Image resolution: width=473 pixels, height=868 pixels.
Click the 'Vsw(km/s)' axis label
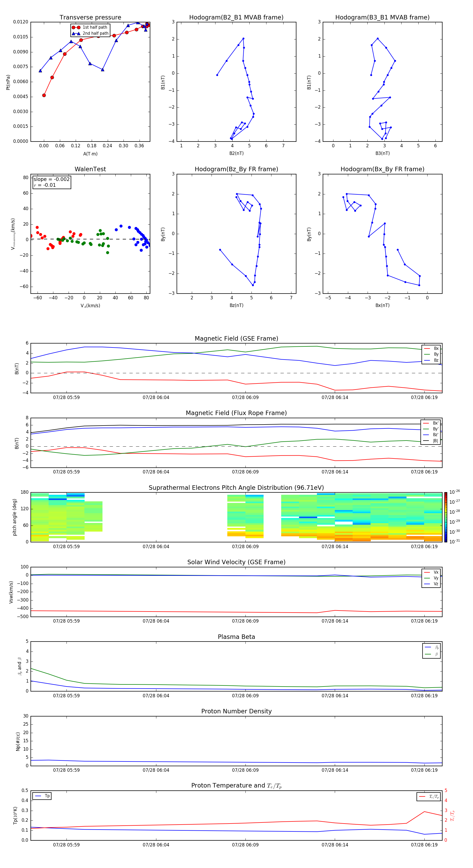[11, 592]
